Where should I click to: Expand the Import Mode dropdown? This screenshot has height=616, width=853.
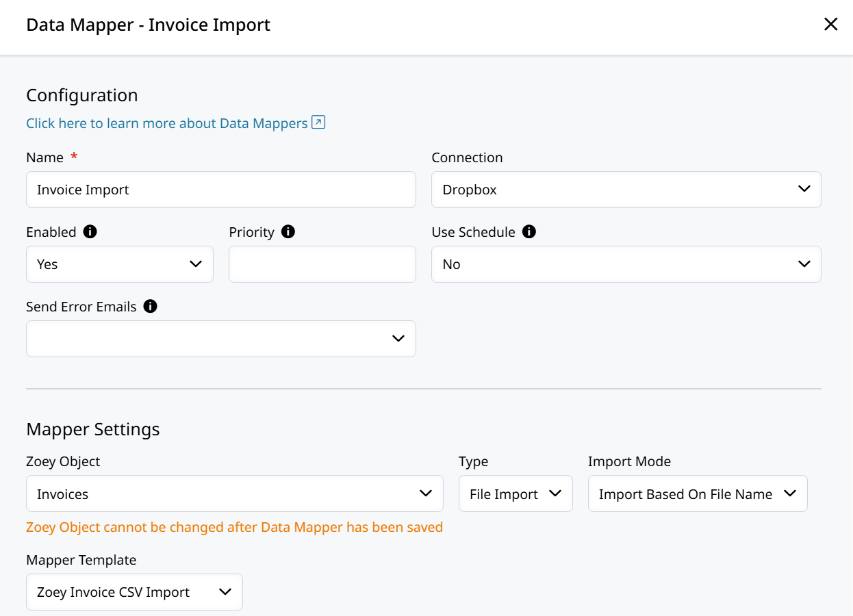coord(697,494)
